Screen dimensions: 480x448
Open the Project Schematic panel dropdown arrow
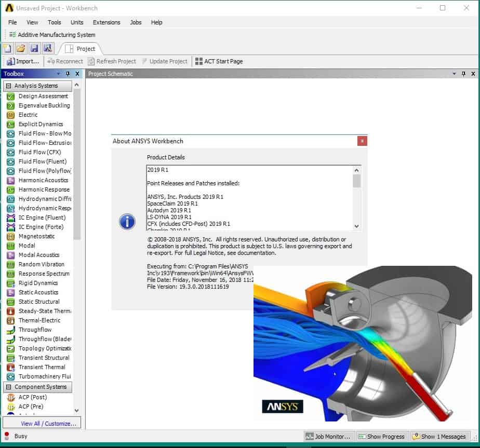pyautogui.click(x=454, y=74)
